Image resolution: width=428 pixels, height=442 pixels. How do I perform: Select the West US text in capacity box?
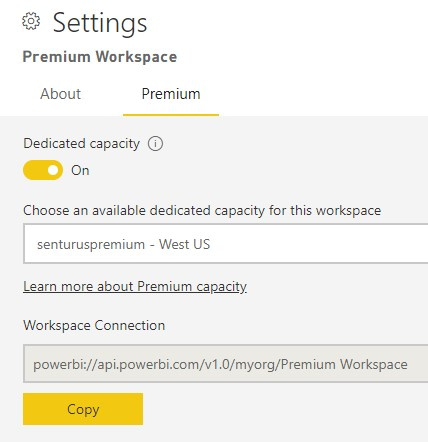(184, 244)
